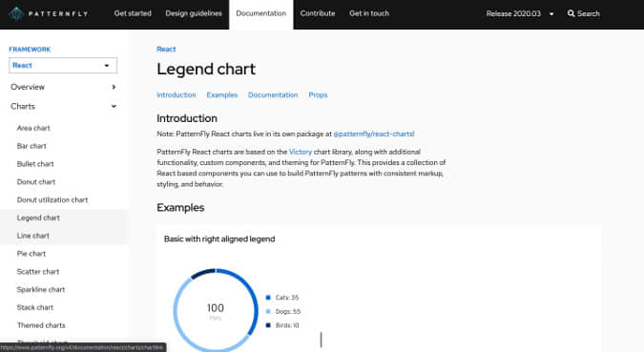Click the Legend chart page title

coord(206,69)
